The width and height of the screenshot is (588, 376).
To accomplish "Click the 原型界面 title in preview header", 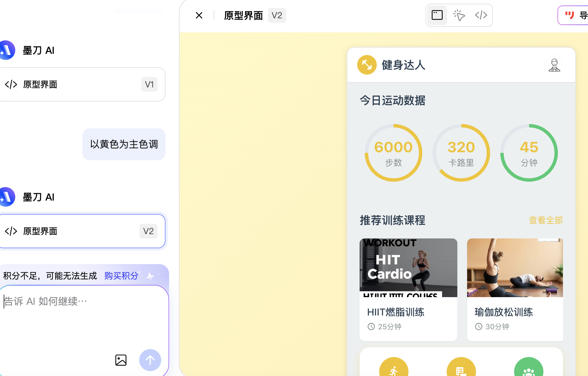I will (x=243, y=15).
